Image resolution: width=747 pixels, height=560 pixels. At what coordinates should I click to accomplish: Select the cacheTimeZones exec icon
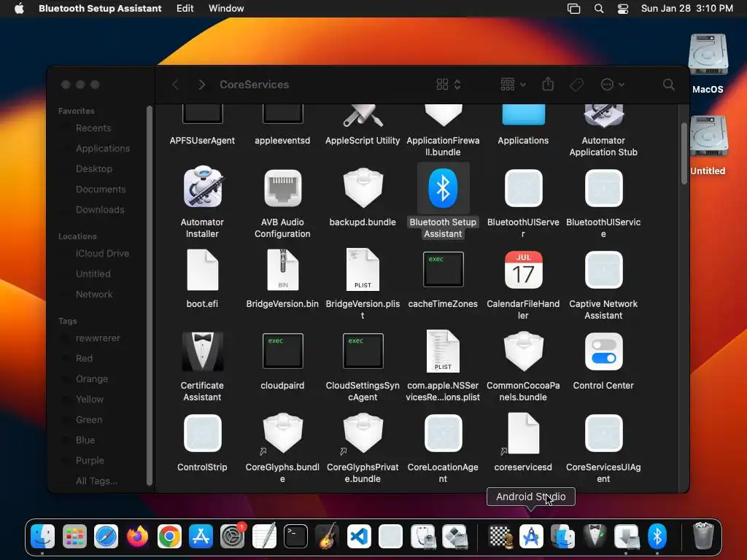coord(443,270)
